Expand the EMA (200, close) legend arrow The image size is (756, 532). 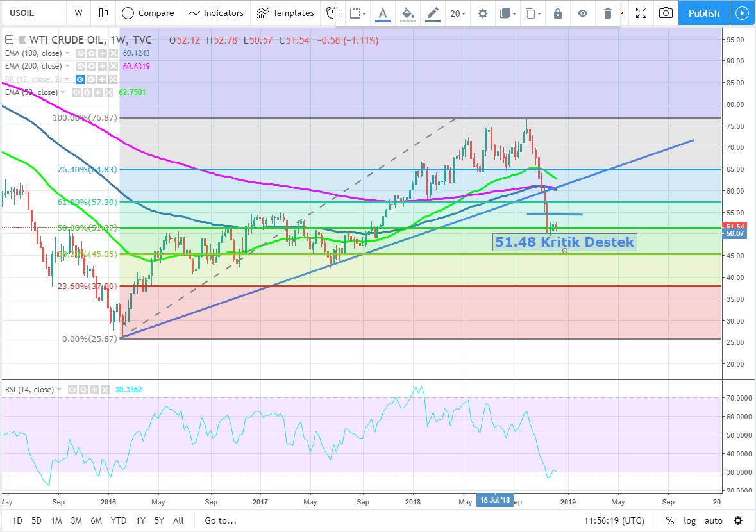(x=68, y=66)
